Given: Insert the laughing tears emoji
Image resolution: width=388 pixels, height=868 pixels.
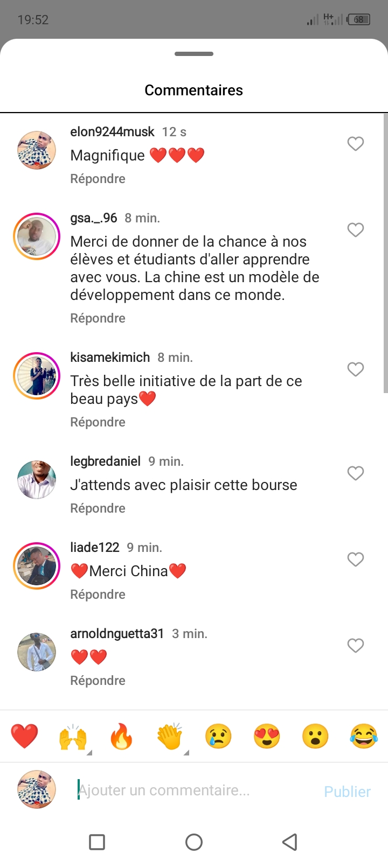Looking at the screenshot, I should (364, 736).
